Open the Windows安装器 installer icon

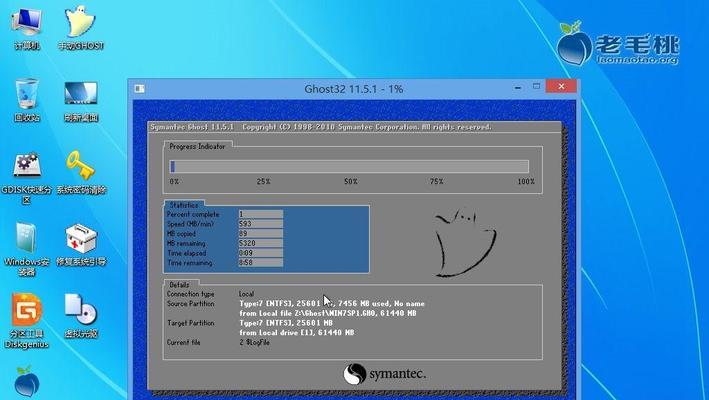[x=27, y=249]
